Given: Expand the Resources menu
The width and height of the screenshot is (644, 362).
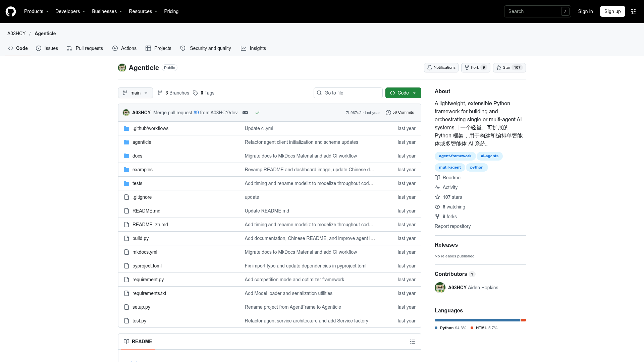Looking at the screenshot, I should click(x=143, y=11).
